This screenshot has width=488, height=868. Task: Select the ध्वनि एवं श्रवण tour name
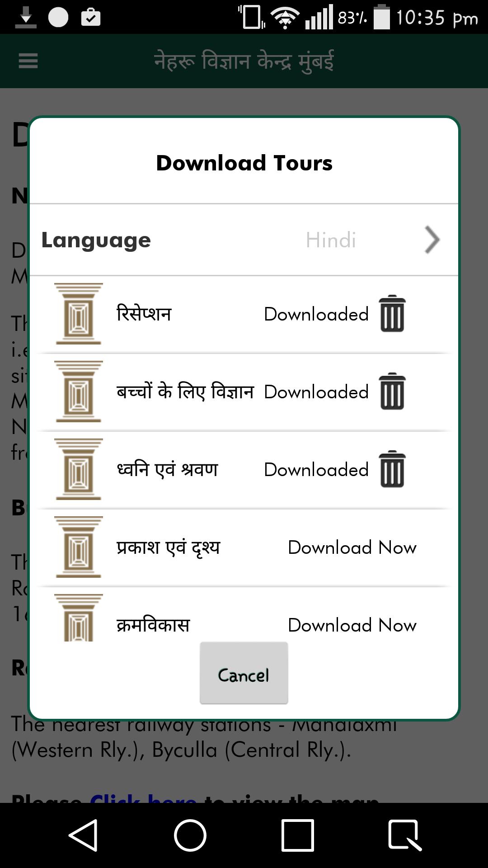pyautogui.click(x=167, y=469)
